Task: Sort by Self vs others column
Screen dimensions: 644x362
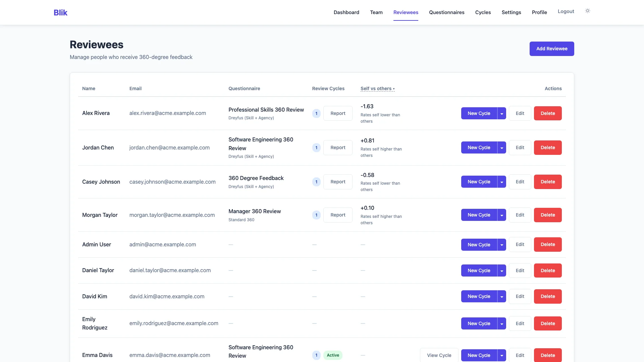Action: coord(377,88)
